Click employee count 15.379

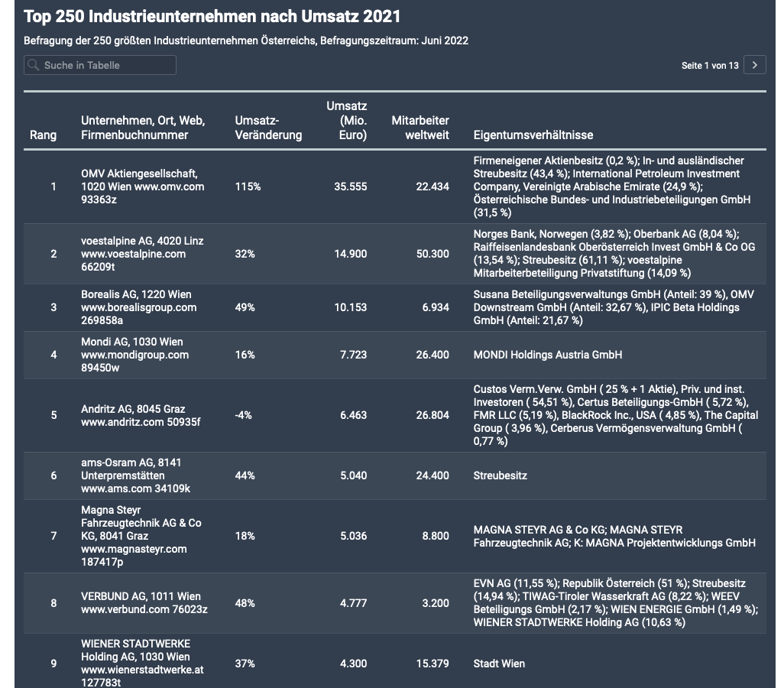coord(432,664)
